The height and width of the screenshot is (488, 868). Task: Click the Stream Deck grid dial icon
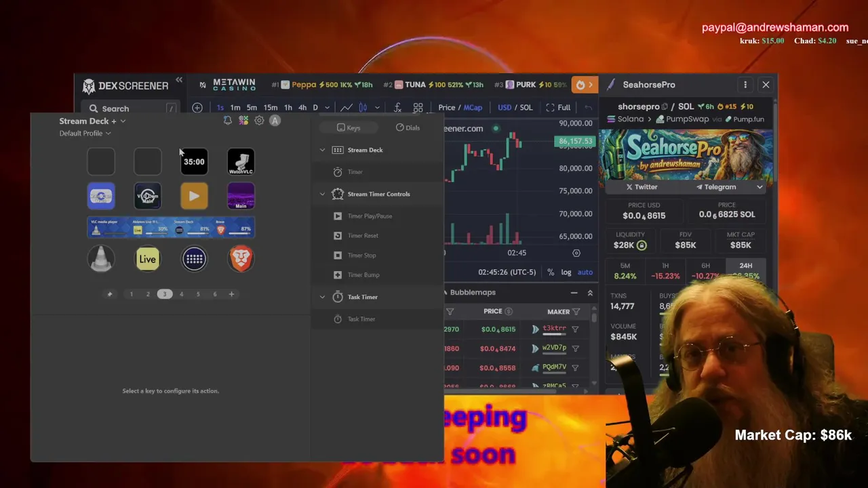tap(194, 259)
